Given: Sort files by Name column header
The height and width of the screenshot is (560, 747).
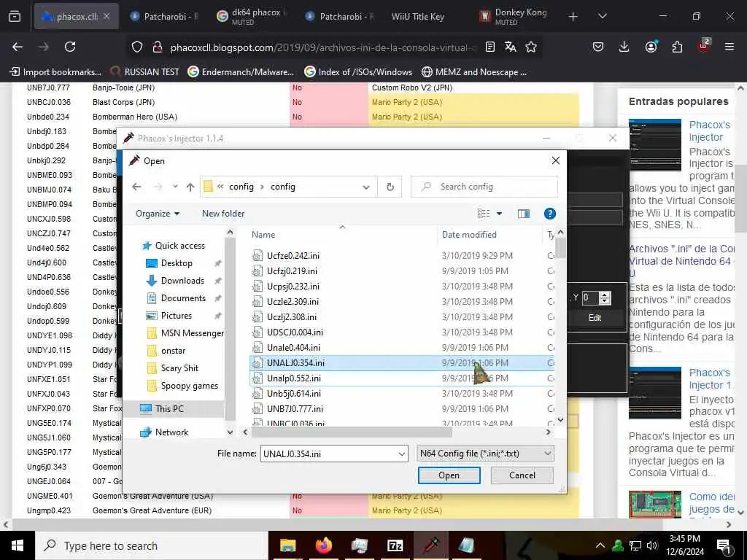Looking at the screenshot, I should click(x=263, y=235).
